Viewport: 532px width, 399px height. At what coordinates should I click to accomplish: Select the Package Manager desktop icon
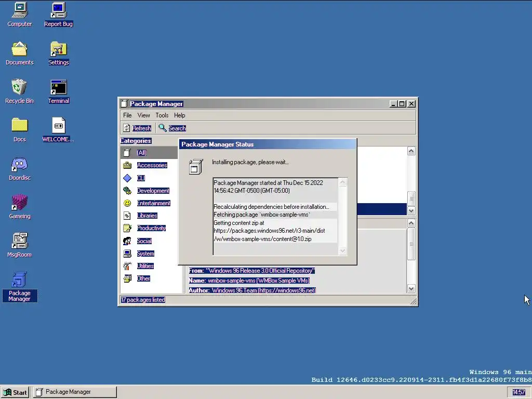click(19, 286)
